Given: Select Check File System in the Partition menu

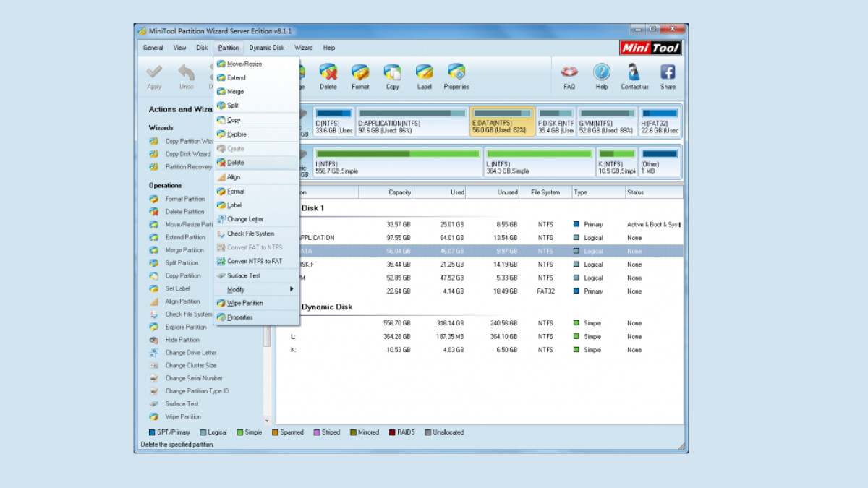Looking at the screenshot, I should coord(257,234).
